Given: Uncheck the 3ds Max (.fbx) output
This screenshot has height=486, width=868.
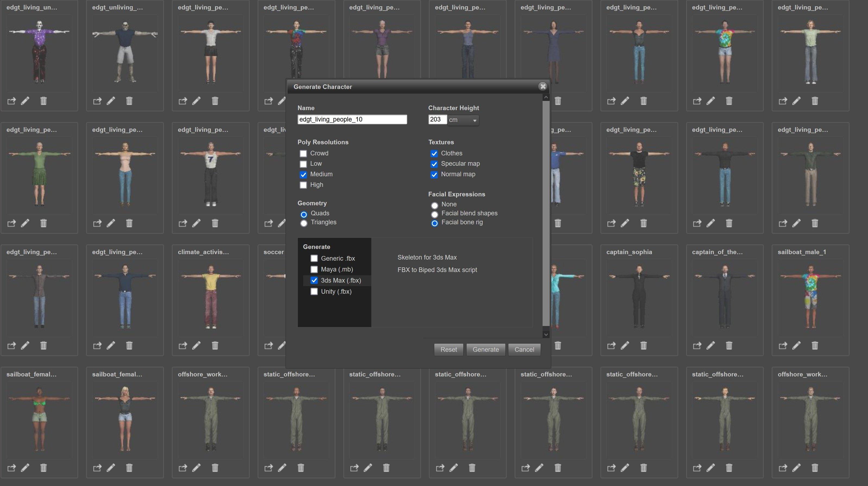Looking at the screenshot, I should [314, 280].
